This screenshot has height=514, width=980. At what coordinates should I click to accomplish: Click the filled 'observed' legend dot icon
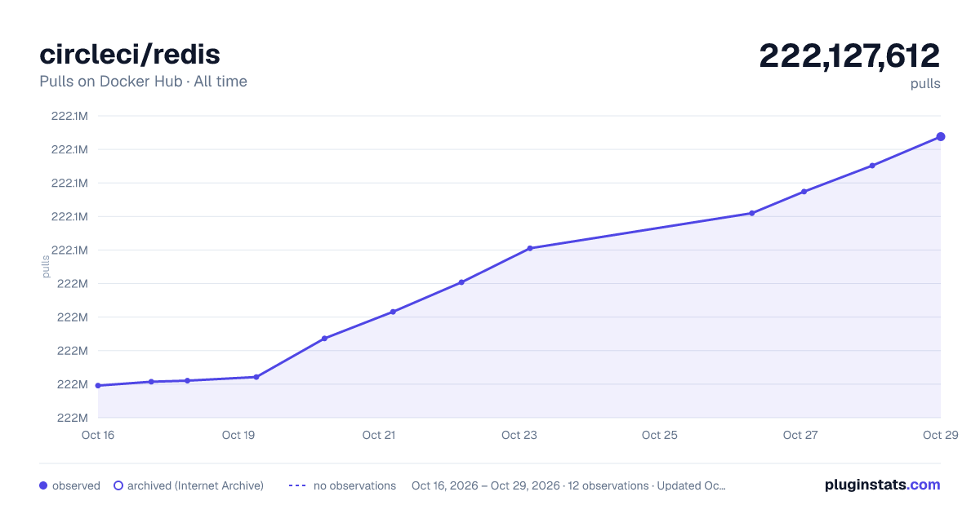point(43,485)
